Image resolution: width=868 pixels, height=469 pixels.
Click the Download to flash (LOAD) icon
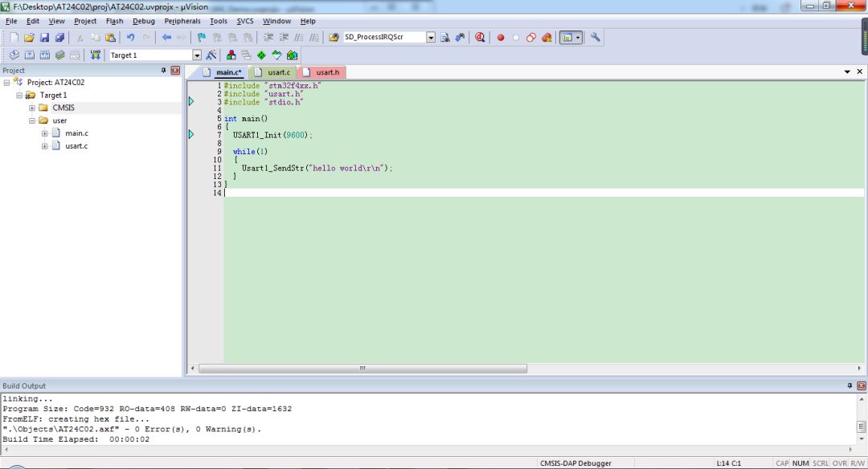(x=96, y=55)
